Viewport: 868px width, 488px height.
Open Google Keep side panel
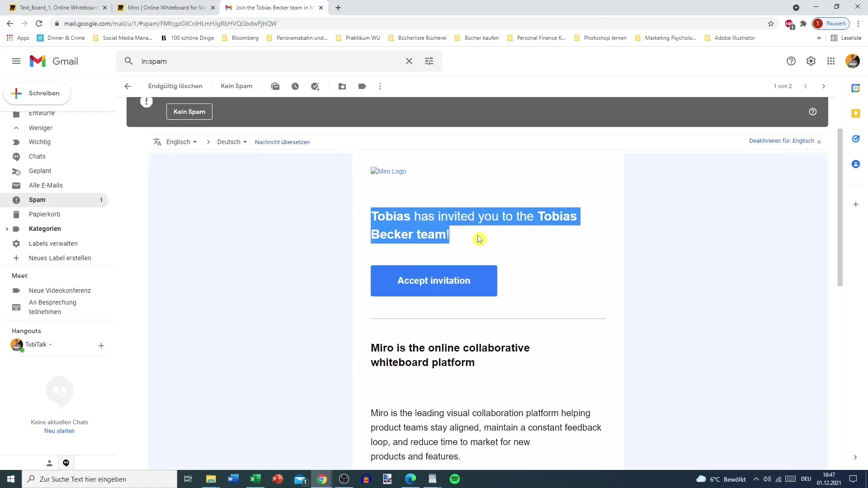(x=855, y=113)
